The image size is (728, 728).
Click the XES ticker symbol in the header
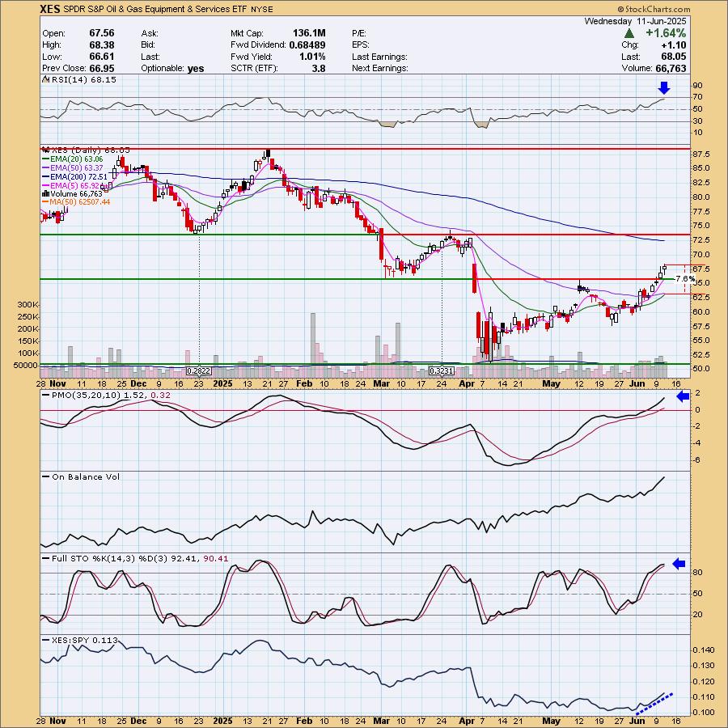pos(50,9)
